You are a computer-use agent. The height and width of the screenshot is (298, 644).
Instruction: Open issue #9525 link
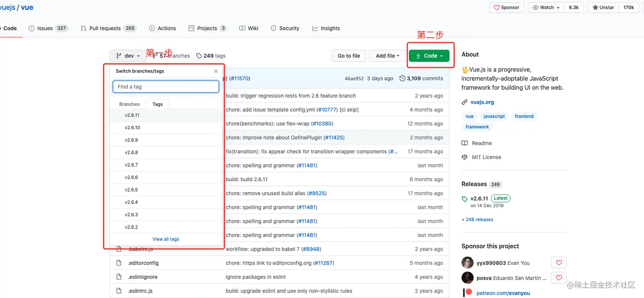(316, 193)
